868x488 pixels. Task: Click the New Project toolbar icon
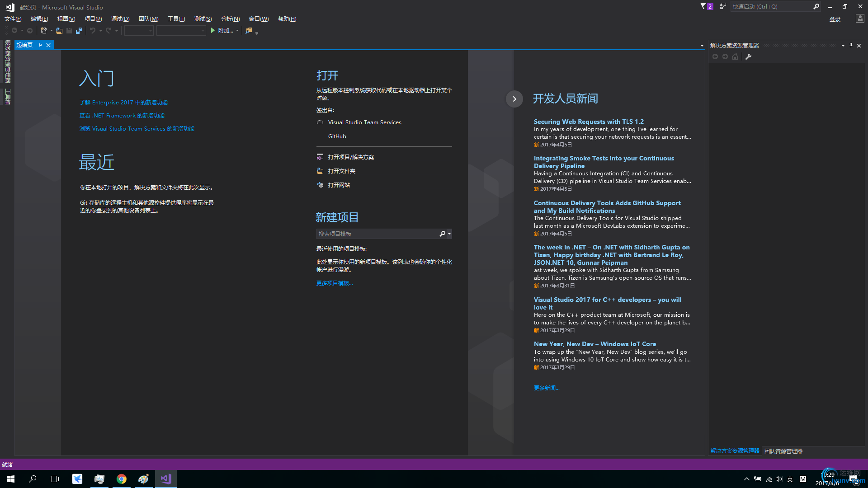(x=43, y=31)
